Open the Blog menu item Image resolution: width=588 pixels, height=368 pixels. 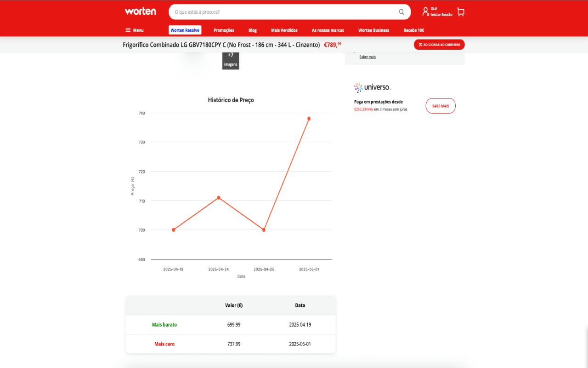(253, 30)
